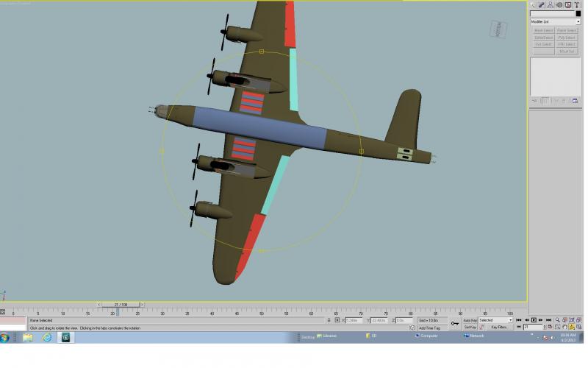The width and height of the screenshot is (588, 368).
Task: Select the Zoom All tool
Action: coord(564,320)
